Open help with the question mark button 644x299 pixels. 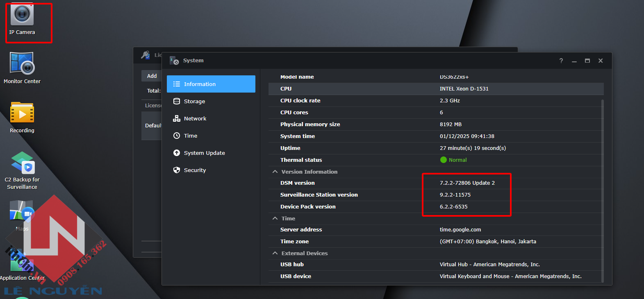click(x=561, y=61)
